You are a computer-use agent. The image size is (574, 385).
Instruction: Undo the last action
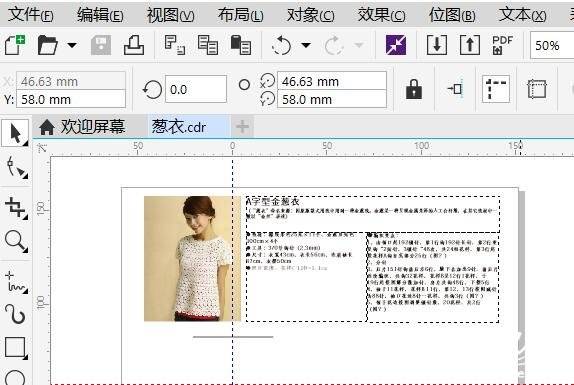tap(282, 45)
